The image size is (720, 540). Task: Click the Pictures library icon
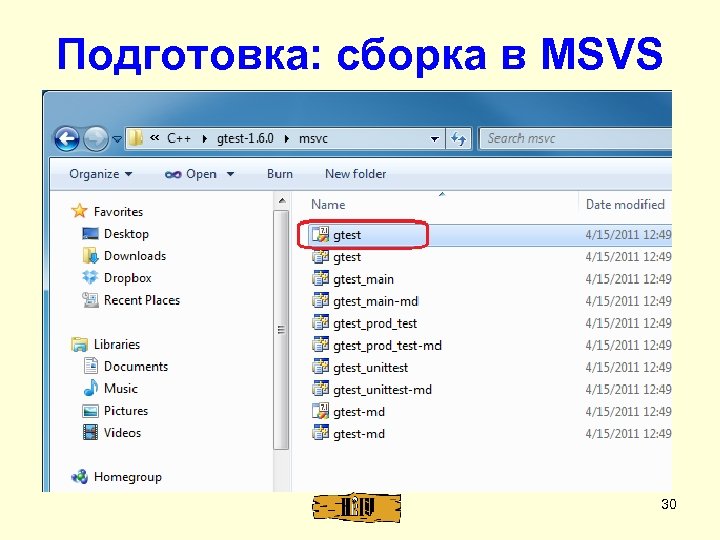point(90,411)
